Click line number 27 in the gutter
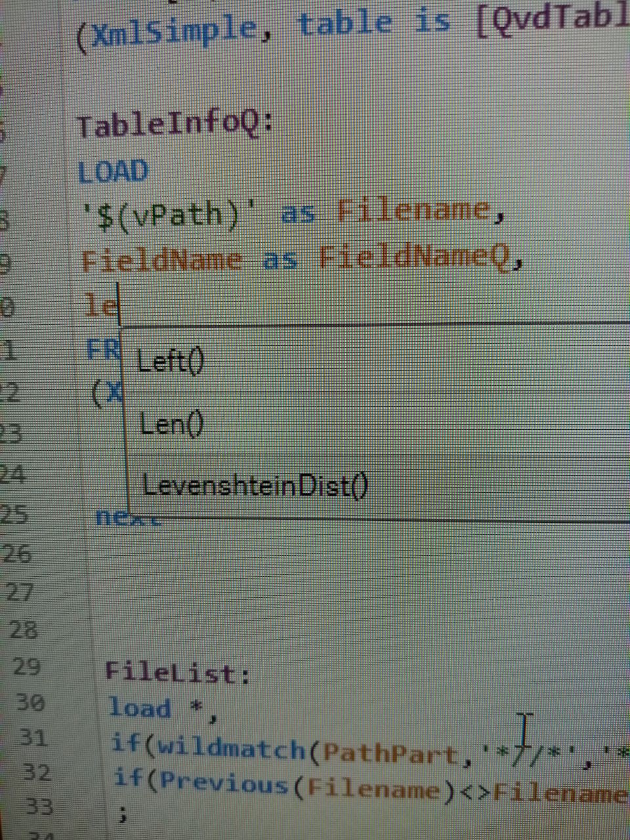Screen dimensions: 630x840 click(18, 593)
